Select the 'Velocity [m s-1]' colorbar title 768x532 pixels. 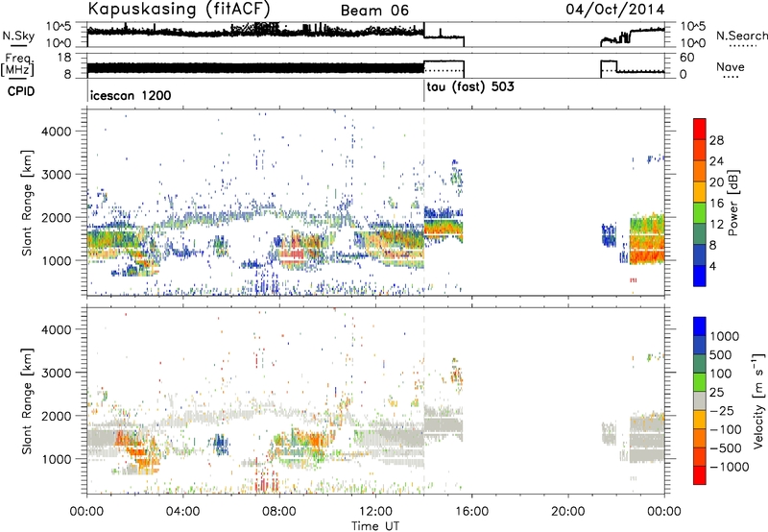tap(759, 400)
